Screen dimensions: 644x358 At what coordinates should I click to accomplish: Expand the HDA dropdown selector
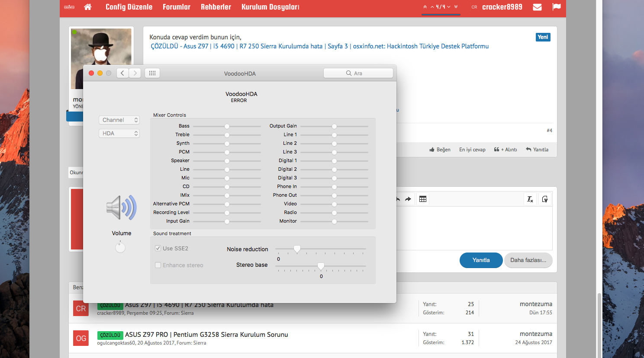[119, 134]
